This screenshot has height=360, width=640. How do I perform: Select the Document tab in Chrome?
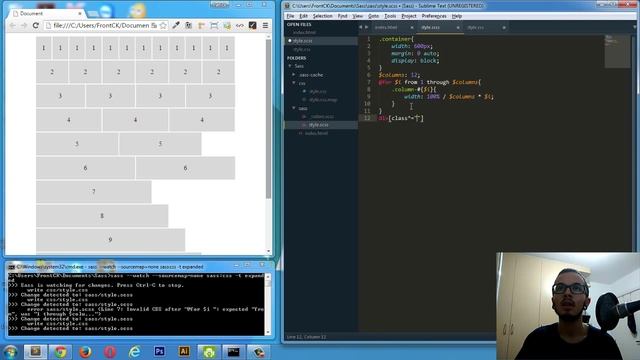(48, 13)
